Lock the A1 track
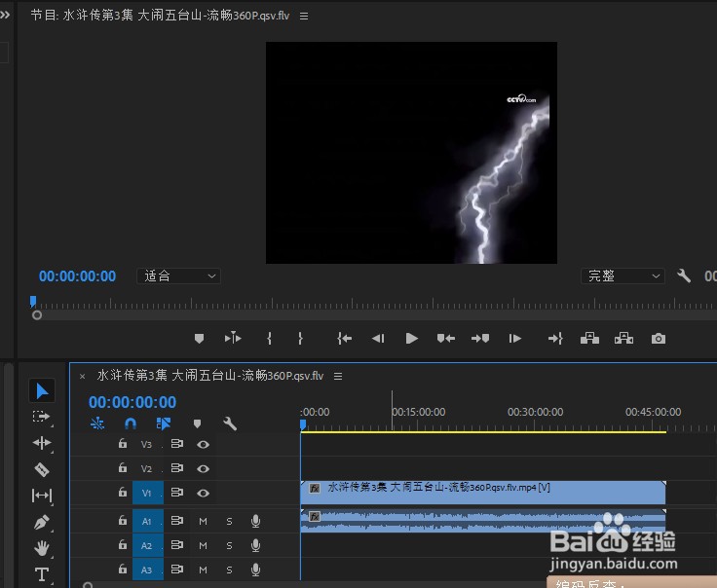The height and width of the screenshot is (588, 717). tap(123, 521)
